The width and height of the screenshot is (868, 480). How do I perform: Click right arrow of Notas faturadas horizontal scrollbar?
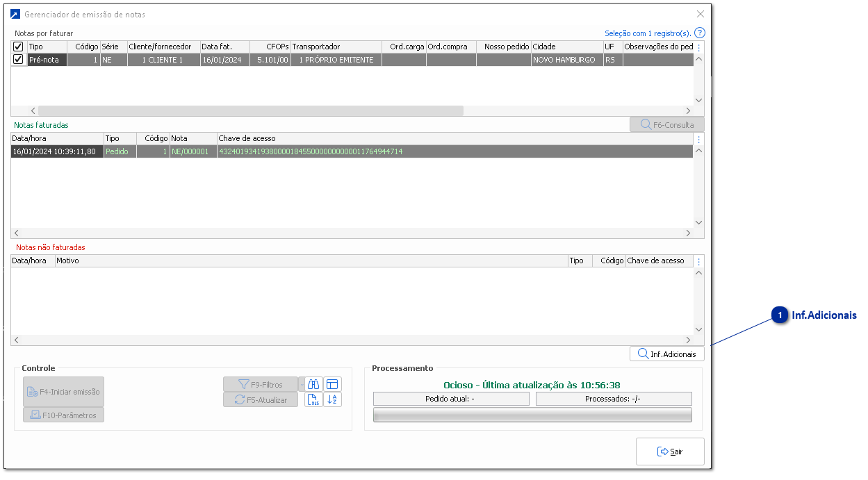coord(689,233)
